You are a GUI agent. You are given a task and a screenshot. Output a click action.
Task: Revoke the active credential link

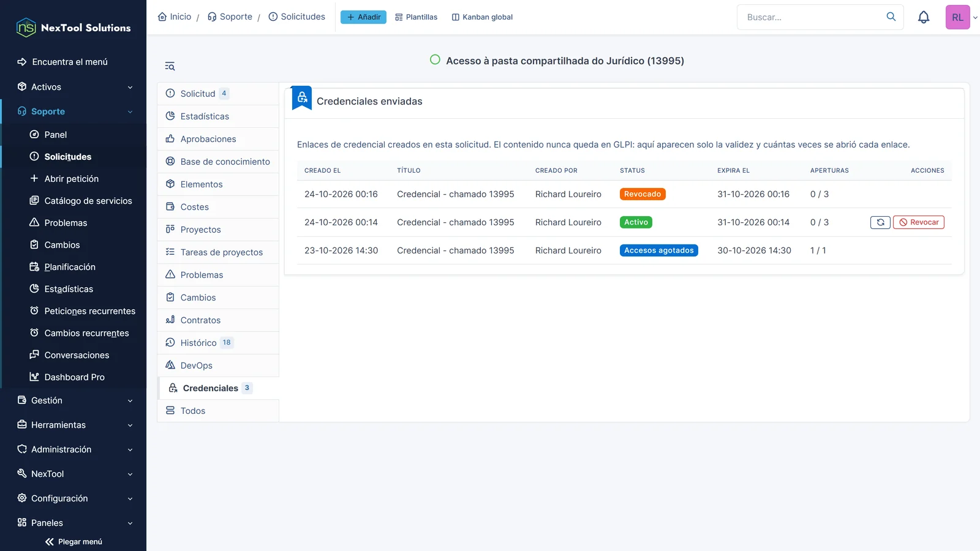pyautogui.click(x=919, y=222)
